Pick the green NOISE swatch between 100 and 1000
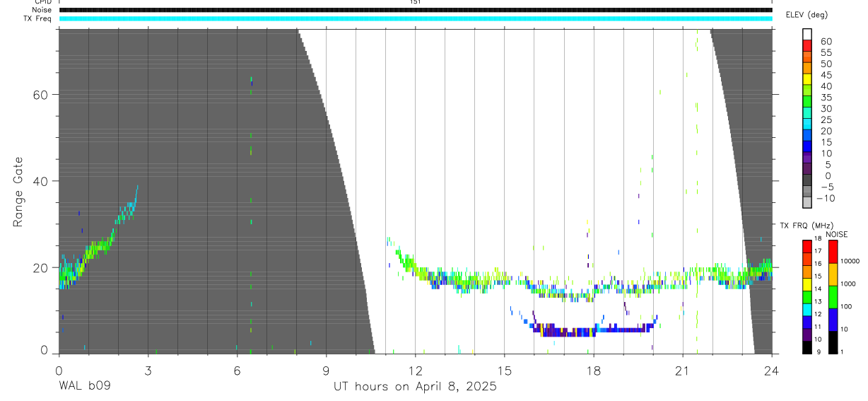This screenshot has width=868, height=401. click(833, 297)
